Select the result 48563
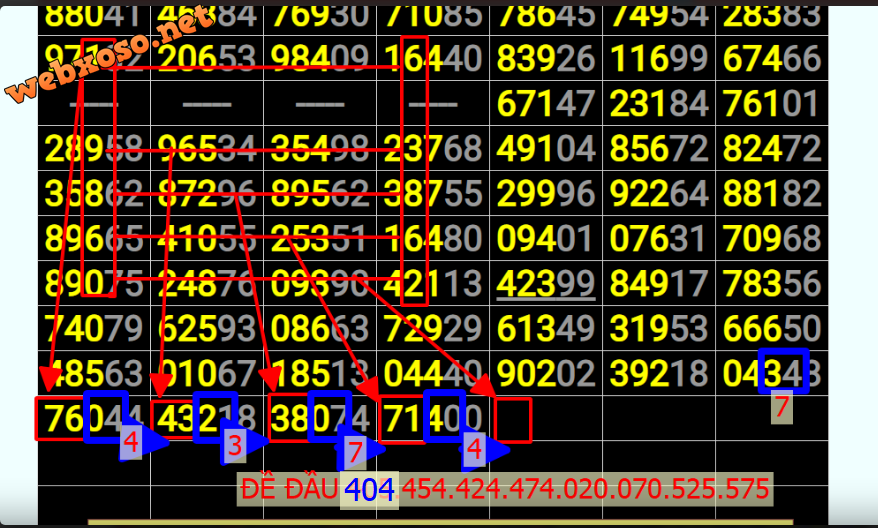 [x=94, y=373]
